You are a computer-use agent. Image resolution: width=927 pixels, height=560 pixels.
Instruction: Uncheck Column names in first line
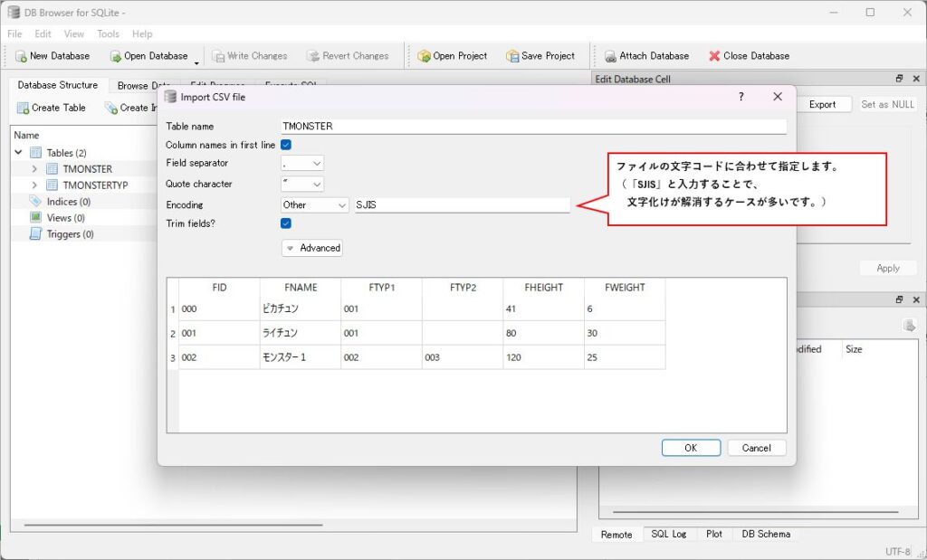tap(286, 145)
